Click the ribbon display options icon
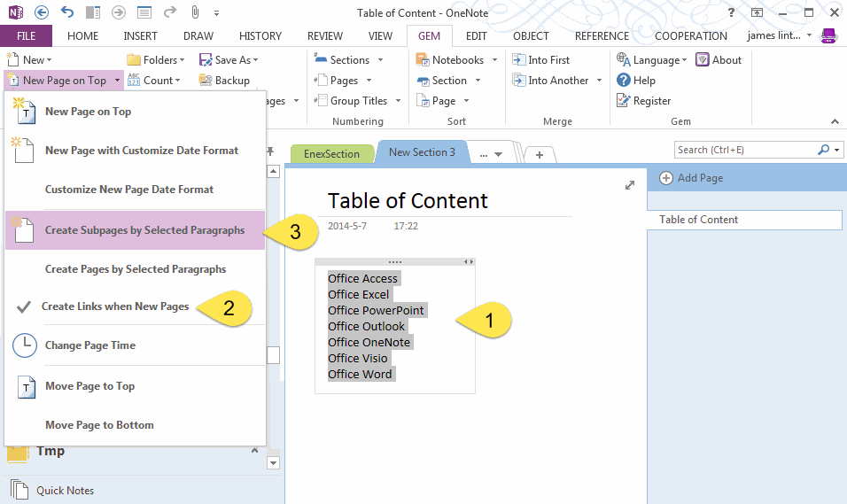This screenshot has height=504, width=847. click(758, 12)
